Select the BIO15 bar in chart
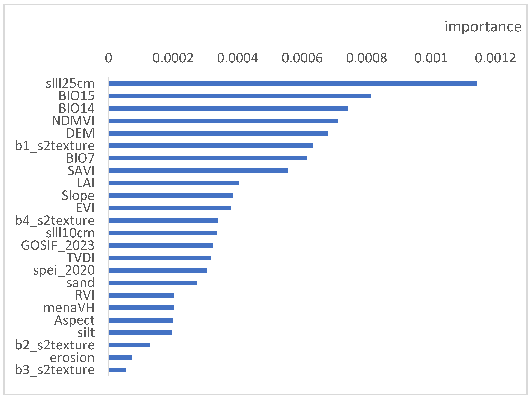Image resolution: width=532 pixels, height=399 pixels. [x=240, y=96]
